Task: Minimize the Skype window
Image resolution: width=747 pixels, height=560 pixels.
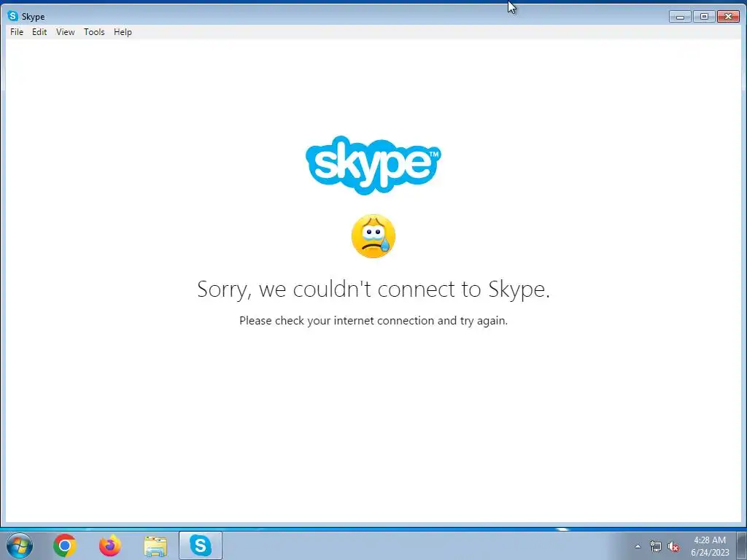Action: tap(680, 17)
